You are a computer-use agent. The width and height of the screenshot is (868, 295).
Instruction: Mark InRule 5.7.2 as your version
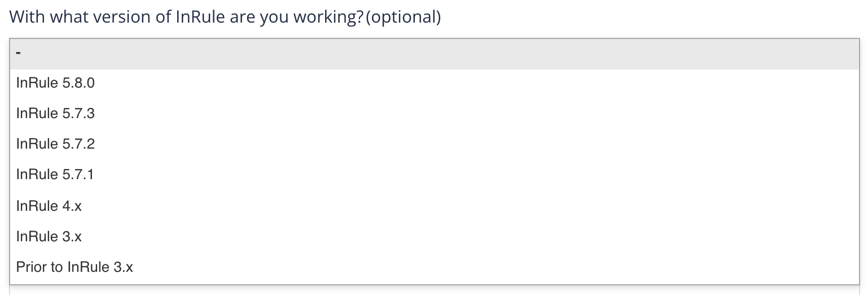pyautogui.click(x=55, y=144)
